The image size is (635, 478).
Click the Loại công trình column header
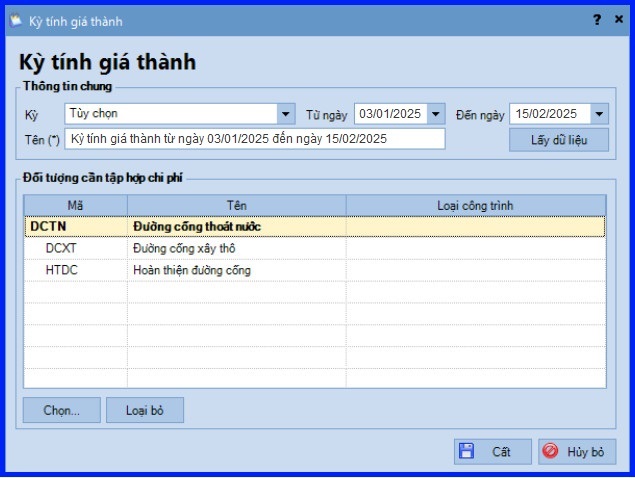point(476,206)
